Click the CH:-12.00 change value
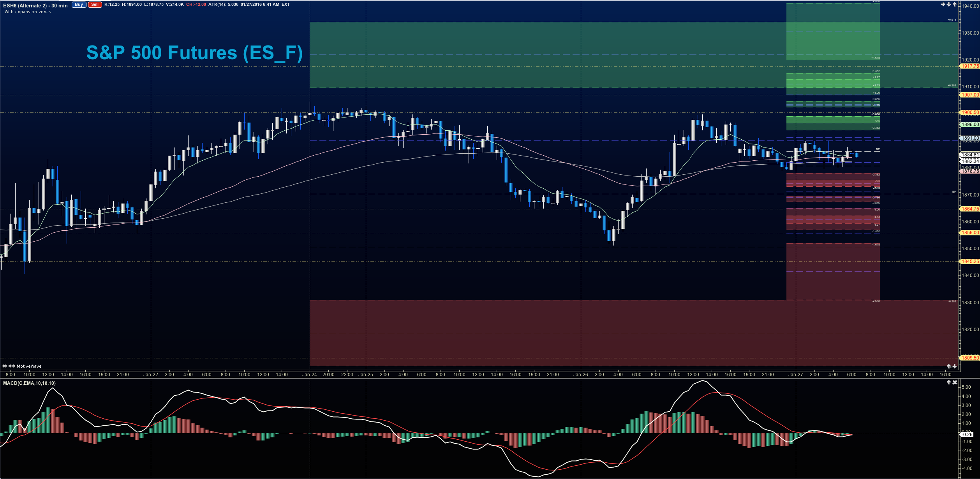 coord(196,5)
